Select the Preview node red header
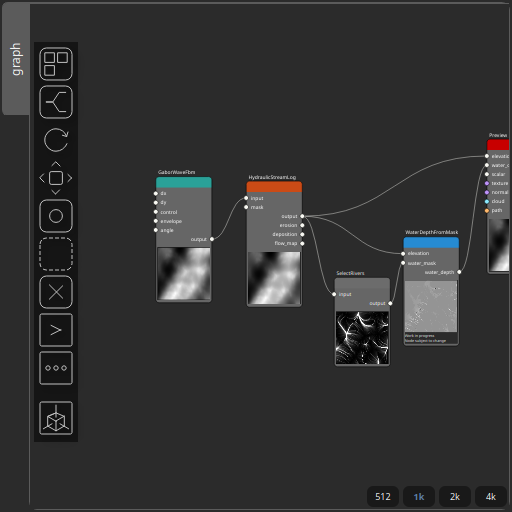Viewport: 512px width, 512px height. (x=498, y=145)
